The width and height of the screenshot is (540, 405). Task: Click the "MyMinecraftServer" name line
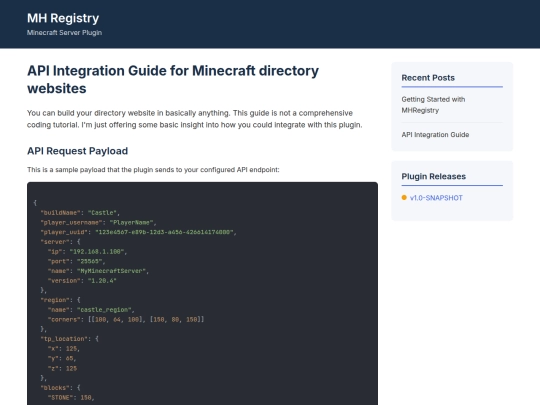pos(98,271)
